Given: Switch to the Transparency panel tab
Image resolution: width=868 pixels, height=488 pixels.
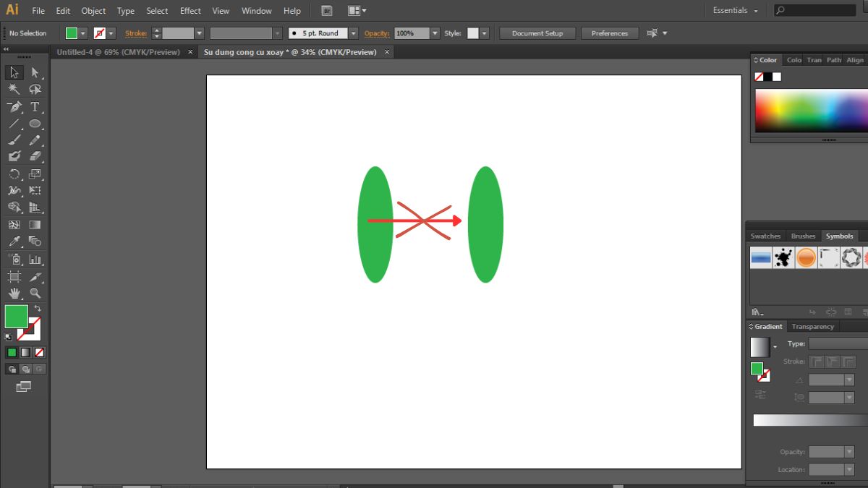Looking at the screenshot, I should coord(812,326).
